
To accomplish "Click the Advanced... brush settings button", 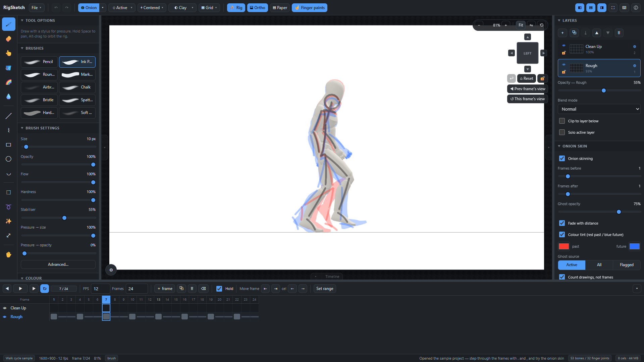I will [x=58, y=264].
